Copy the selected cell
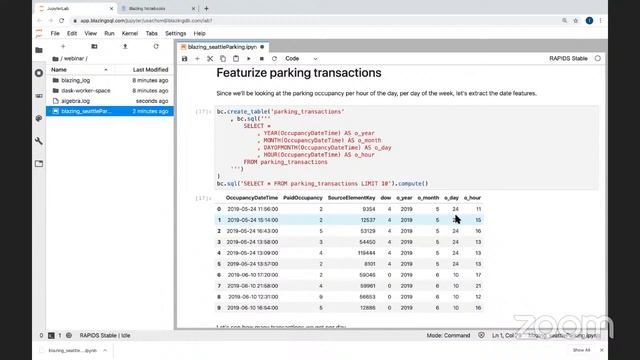The height and width of the screenshot is (360, 640). (223, 59)
